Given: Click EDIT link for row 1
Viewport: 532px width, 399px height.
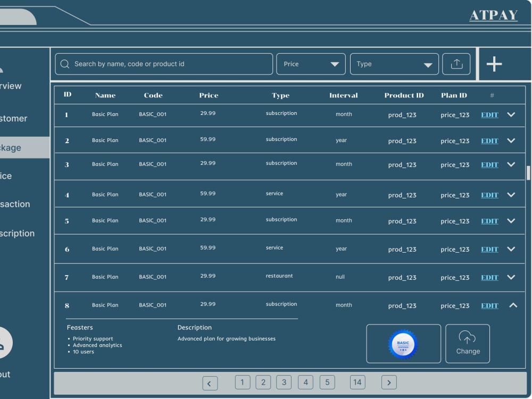Looking at the screenshot, I should tap(489, 115).
